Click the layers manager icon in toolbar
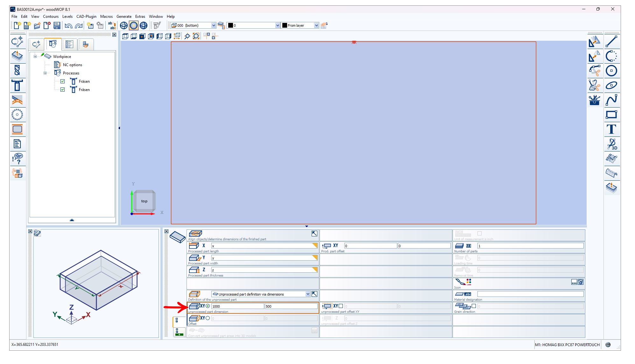This screenshot has height=364, width=635. point(221,25)
